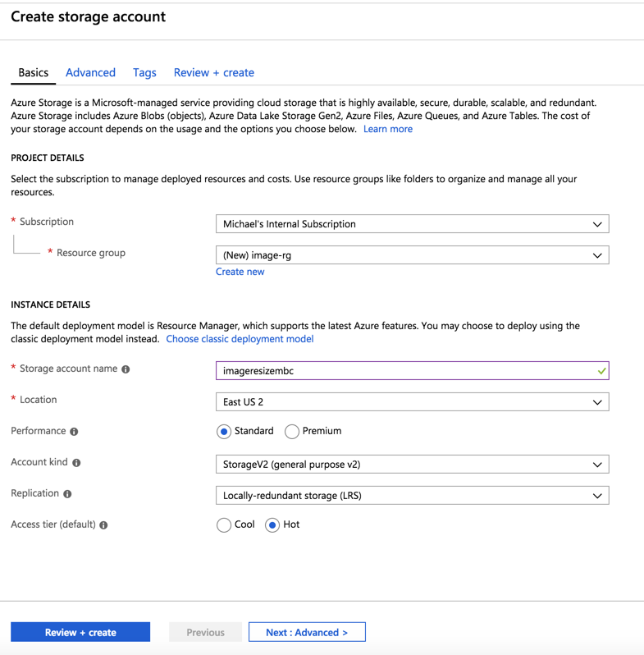Click info icon beside Replication label
This screenshot has width=644, height=655.
[67, 494]
